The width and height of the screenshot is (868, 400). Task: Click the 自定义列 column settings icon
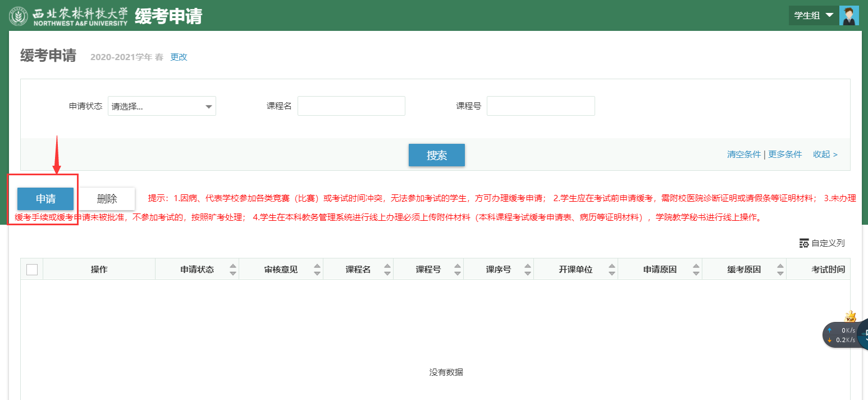click(804, 243)
